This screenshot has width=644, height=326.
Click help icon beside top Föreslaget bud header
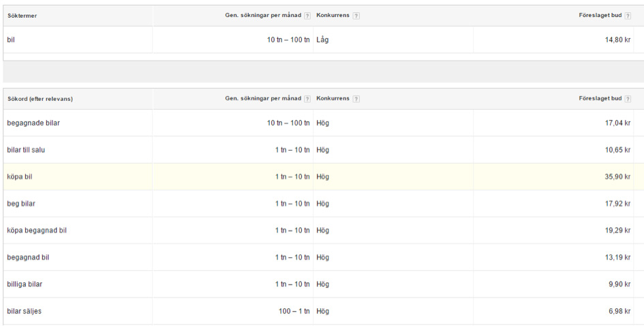pos(628,16)
